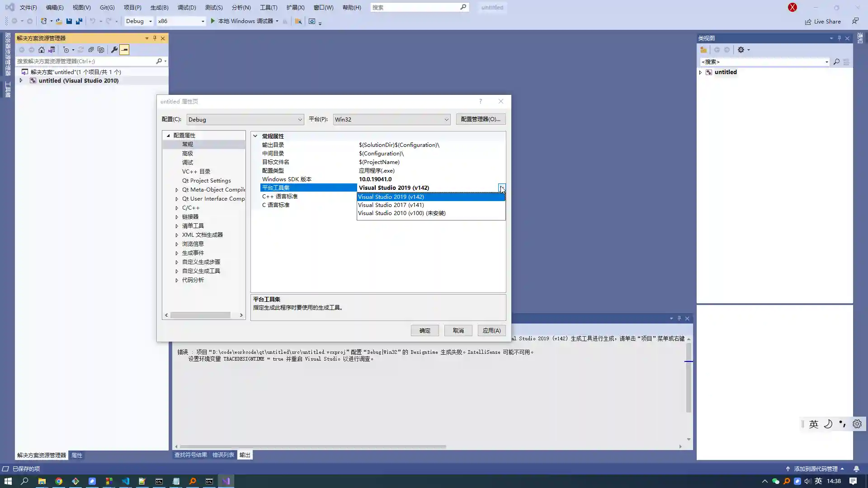Pin the Class View (类视图) panel
This screenshot has height=488, width=868.
[x=839, y=38]
